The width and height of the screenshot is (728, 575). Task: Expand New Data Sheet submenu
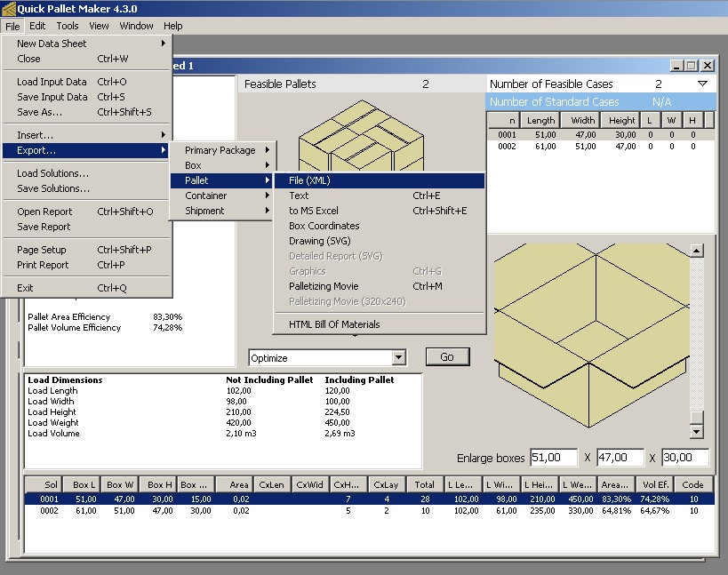pos(86,44)
